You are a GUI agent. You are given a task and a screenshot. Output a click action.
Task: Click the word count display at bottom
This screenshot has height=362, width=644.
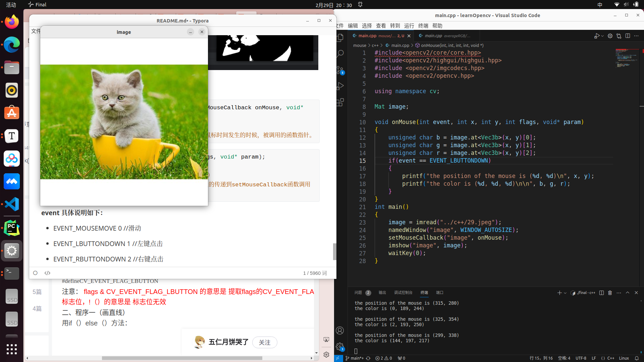click(x=315, y=273)
